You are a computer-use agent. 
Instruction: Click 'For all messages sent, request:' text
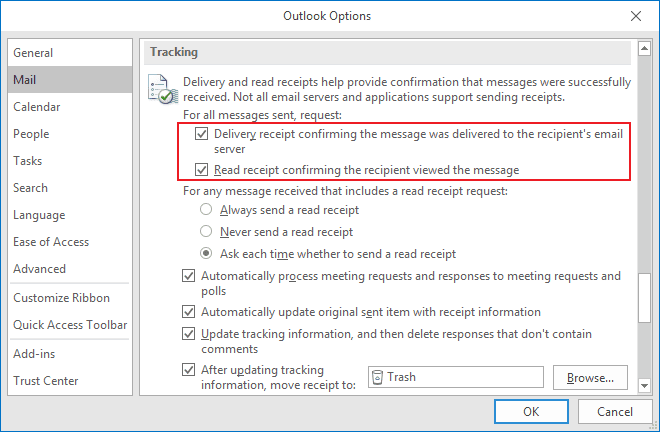pyautogui.click(x=262, y=115)
